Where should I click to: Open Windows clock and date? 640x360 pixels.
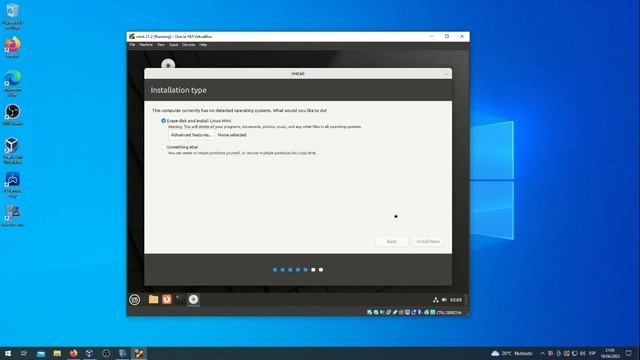click(x=610, y=353)
